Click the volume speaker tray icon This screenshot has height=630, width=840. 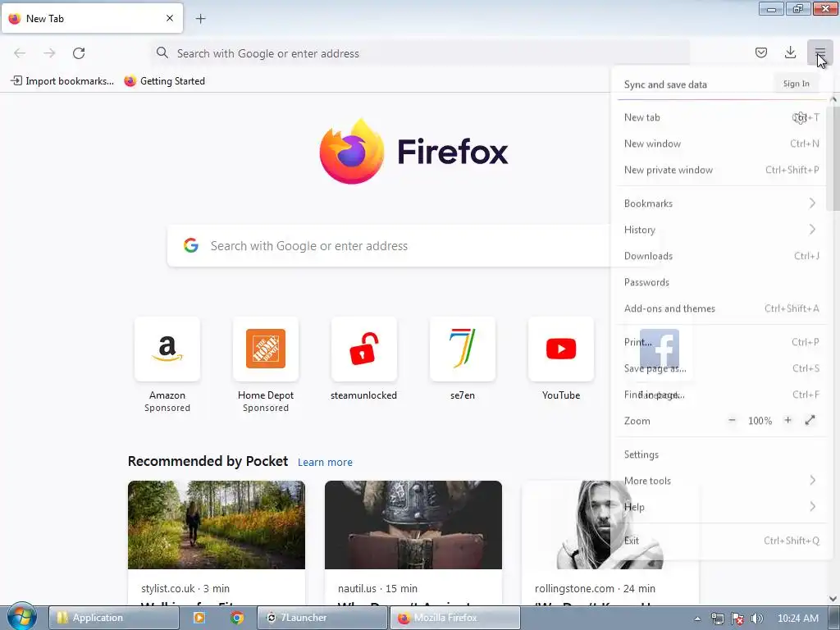click(x=756, y=619)
